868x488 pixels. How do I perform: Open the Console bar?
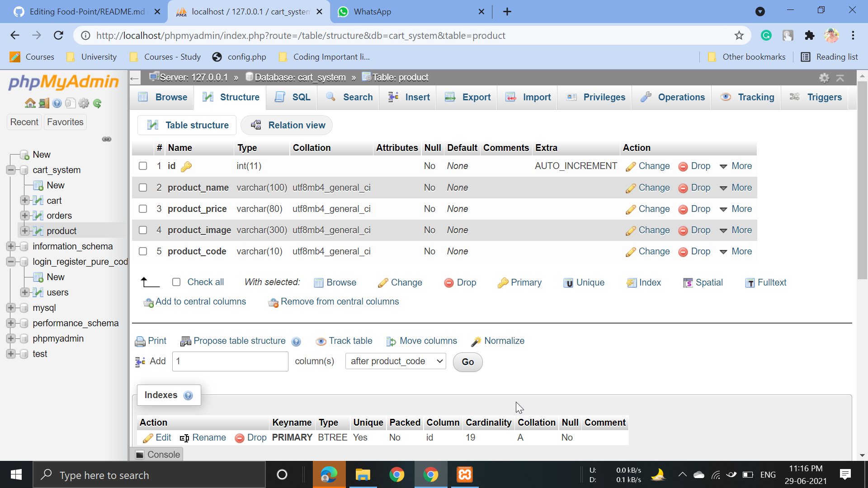pyautogui.click(x=158, y=455)
